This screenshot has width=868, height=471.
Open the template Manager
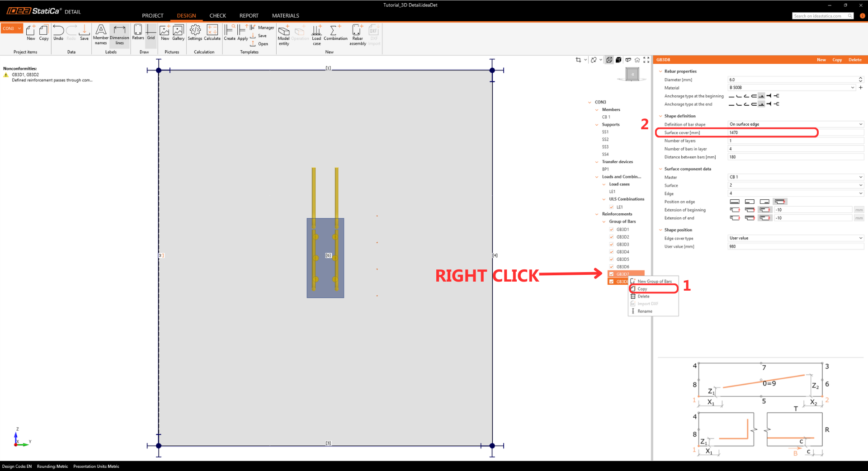point(262,28)
